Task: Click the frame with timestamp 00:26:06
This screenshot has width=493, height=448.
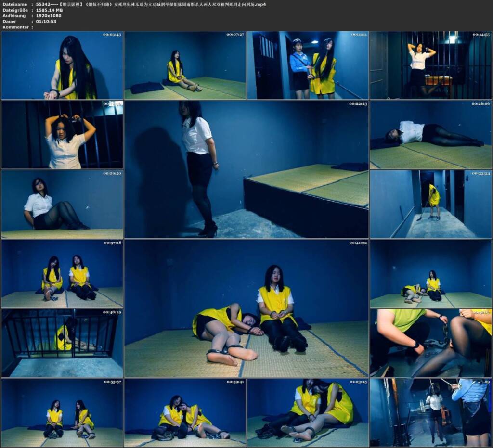Action: (431, 135)
